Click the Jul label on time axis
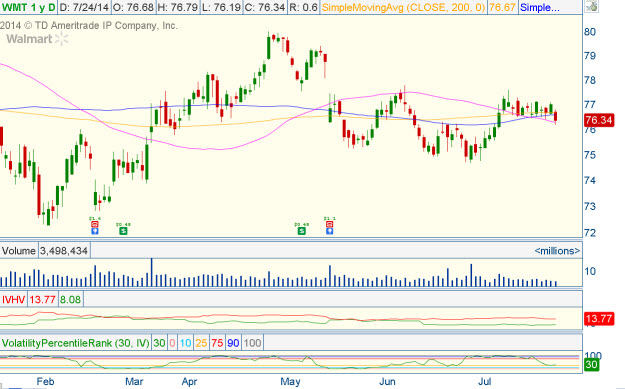625x389 pixels. (x=485, y=381)
